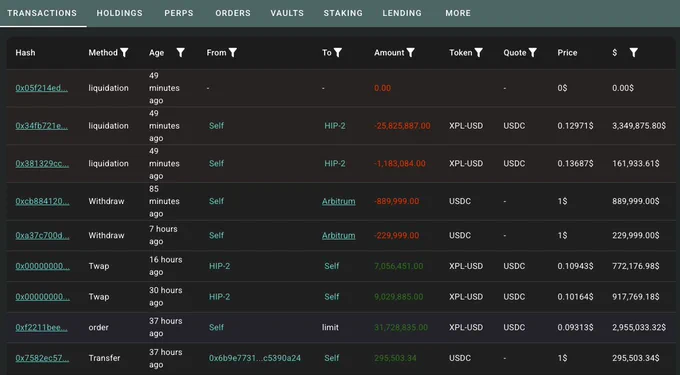Viewport: 680px width, 375px height.
Task: Select the value 161,933.61$
Action: coord(636,163)
